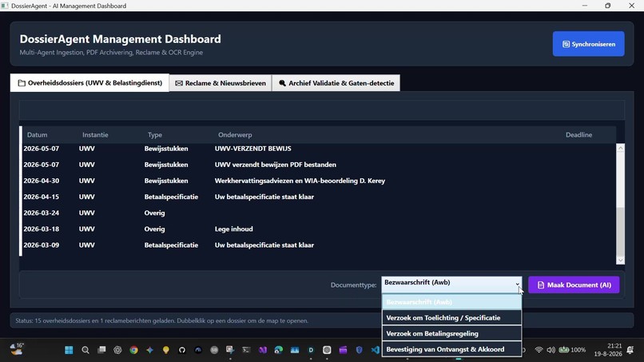
Task: Open the purple folder-like taskbar app
Action: [343, 350]
